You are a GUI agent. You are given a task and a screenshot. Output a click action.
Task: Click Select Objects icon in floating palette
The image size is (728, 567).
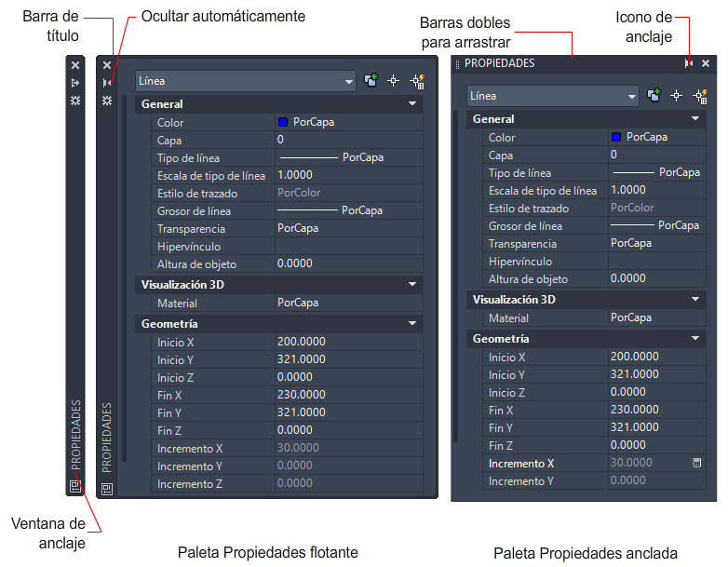393,81
